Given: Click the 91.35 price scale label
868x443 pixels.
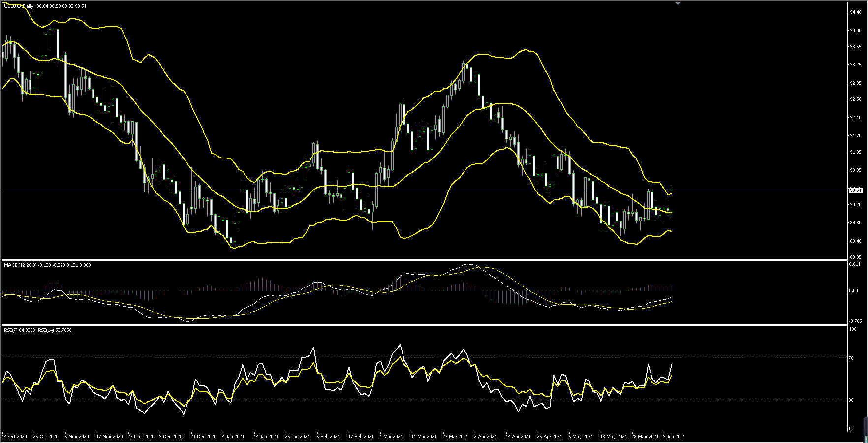Looking at the screenshot, I should click(x=855, y=152).
